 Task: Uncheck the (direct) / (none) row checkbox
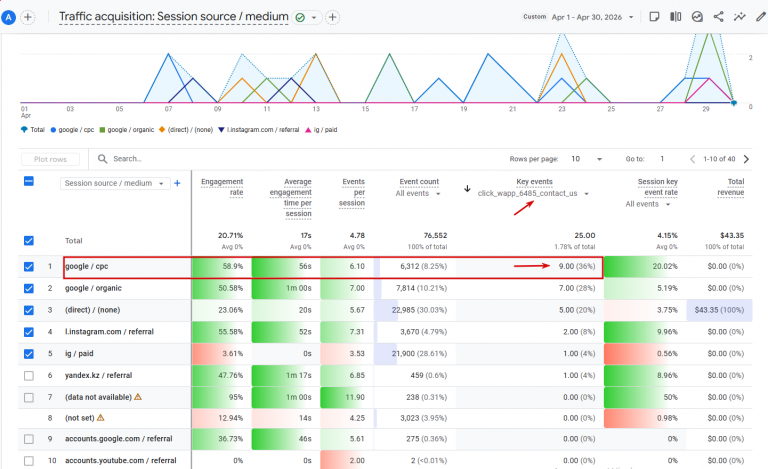[29, 310]
